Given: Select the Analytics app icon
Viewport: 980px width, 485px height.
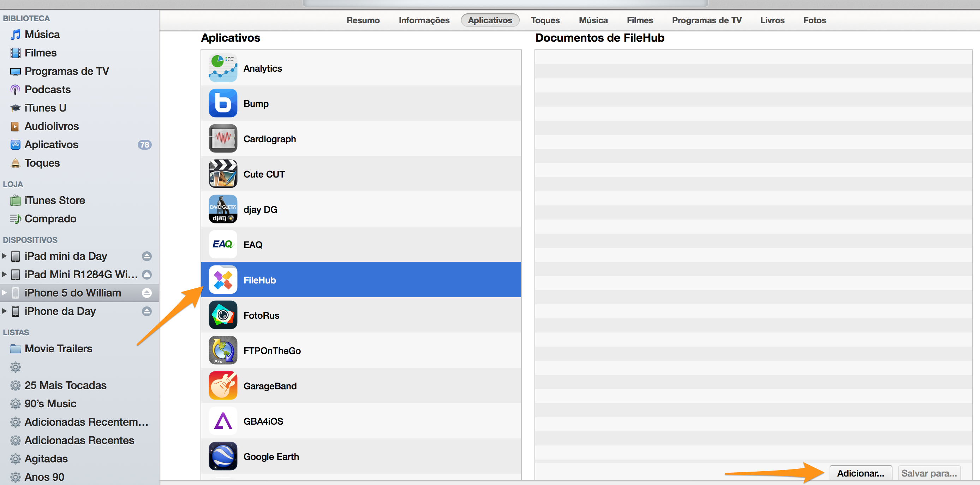Looking at the screenshot, I should [x=223, y=68].
